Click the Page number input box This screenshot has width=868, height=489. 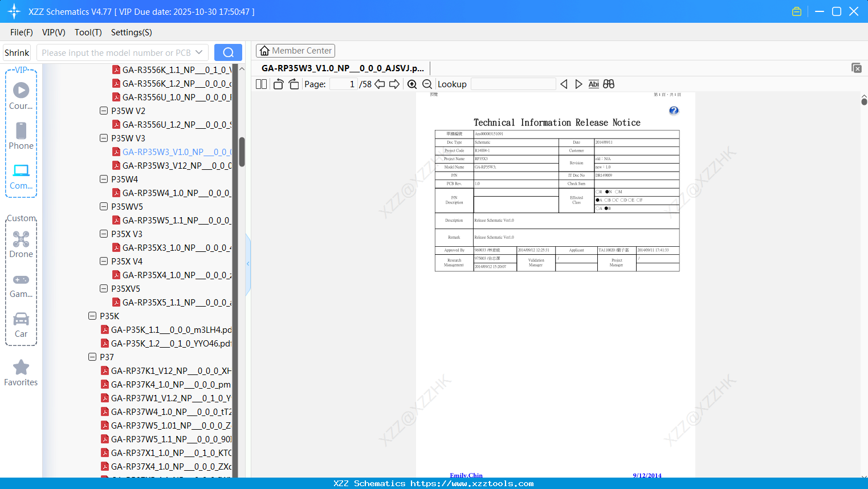(x=343, y=84)
